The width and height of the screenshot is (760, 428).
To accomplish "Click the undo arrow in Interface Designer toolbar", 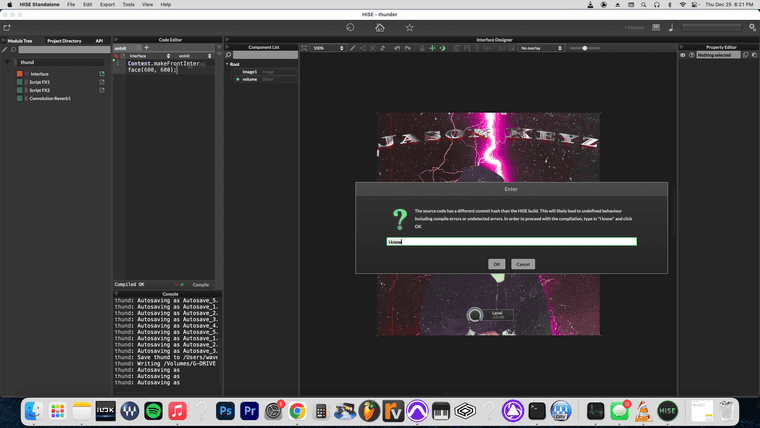I will [397, 48].
